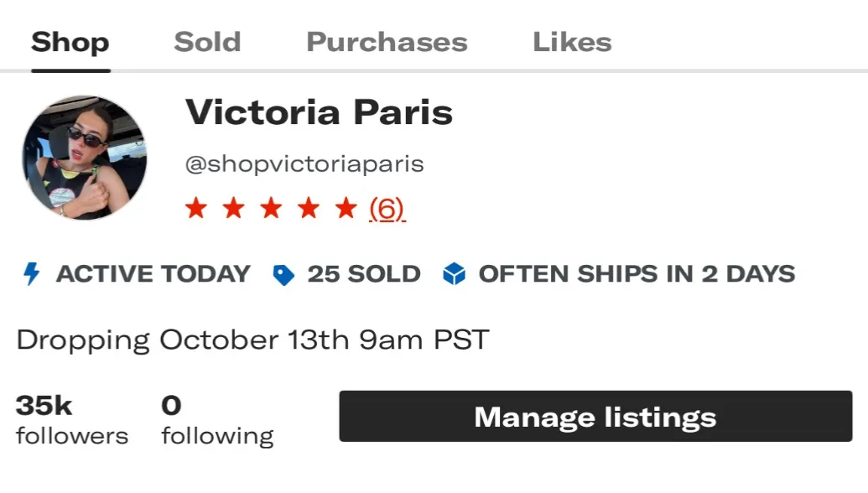868x493 pixels.
Task: View the 35k followers list
Action: coord(71,420)
